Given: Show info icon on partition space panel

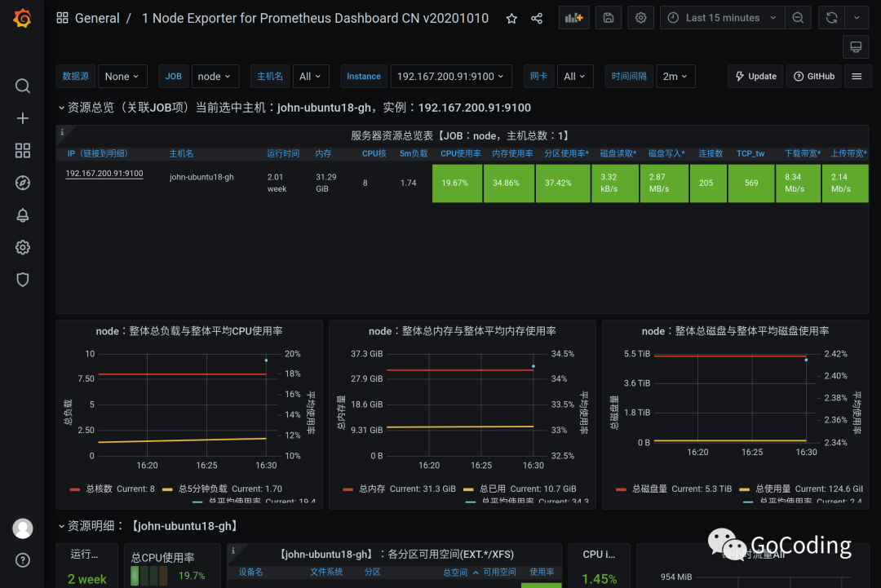Looking at the screenshot, I should (x=233, y=550).
